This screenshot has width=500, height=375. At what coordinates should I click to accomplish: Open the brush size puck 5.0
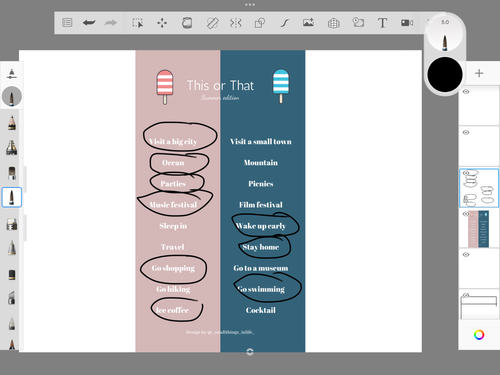tap(445, 33)
